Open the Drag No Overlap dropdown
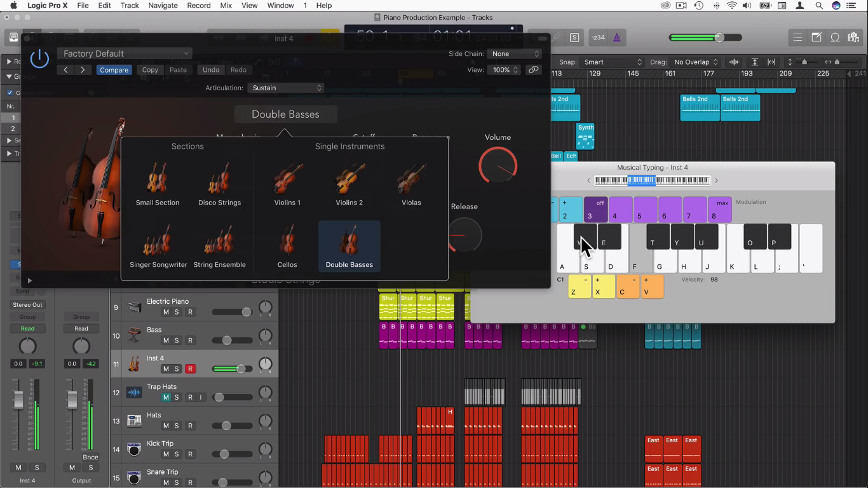 pos(696,62)
